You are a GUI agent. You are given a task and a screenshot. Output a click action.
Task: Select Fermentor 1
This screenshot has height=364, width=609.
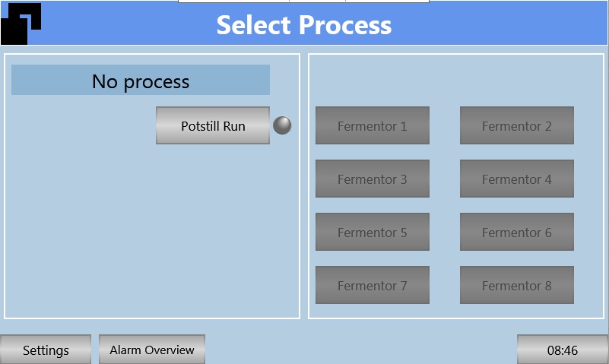(373, 125)
